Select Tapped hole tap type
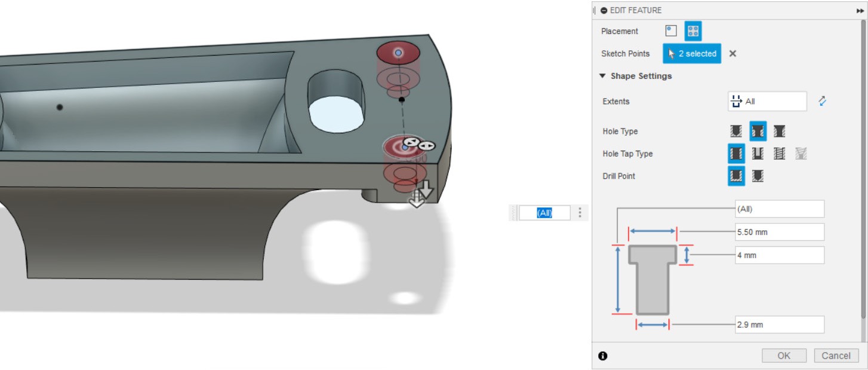868x370 pixels. coord(779,154)
